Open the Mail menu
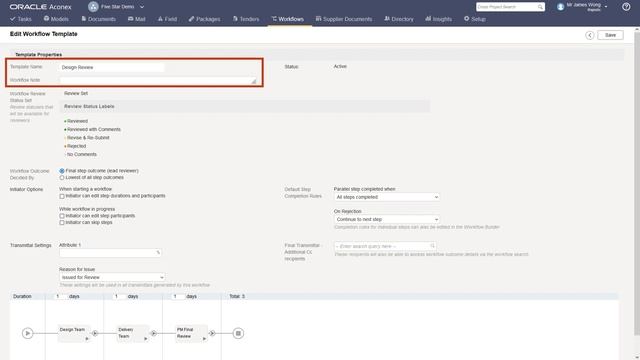 (x=137, y=19)
